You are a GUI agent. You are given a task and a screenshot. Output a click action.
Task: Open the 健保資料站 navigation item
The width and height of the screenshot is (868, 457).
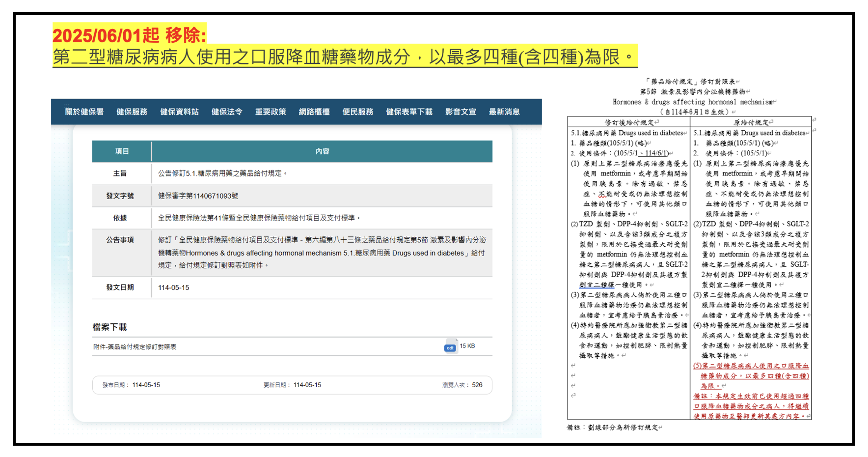(179, 112)
